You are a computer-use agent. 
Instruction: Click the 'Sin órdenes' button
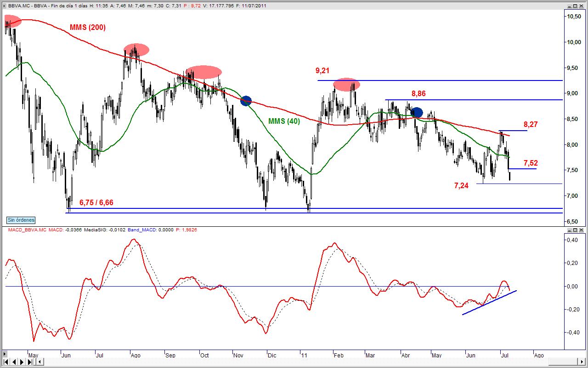21,220
